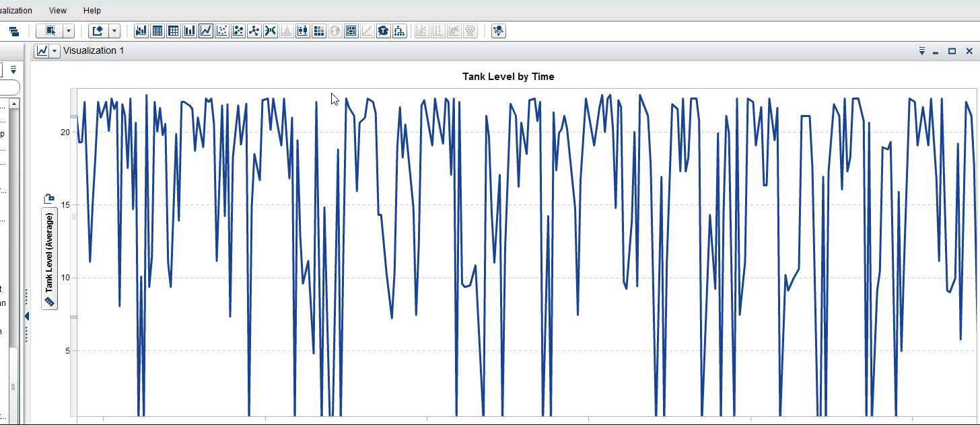Switch to the crosstab visualization icon
This screenshot has width=980, height=425.
pos(173,30)
